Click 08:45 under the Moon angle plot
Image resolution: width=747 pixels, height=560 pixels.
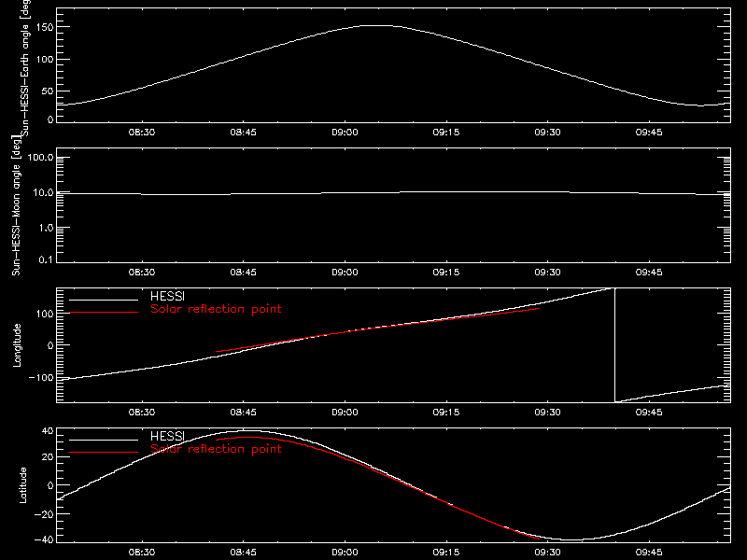pyautogui.click(x=243, y=273)
